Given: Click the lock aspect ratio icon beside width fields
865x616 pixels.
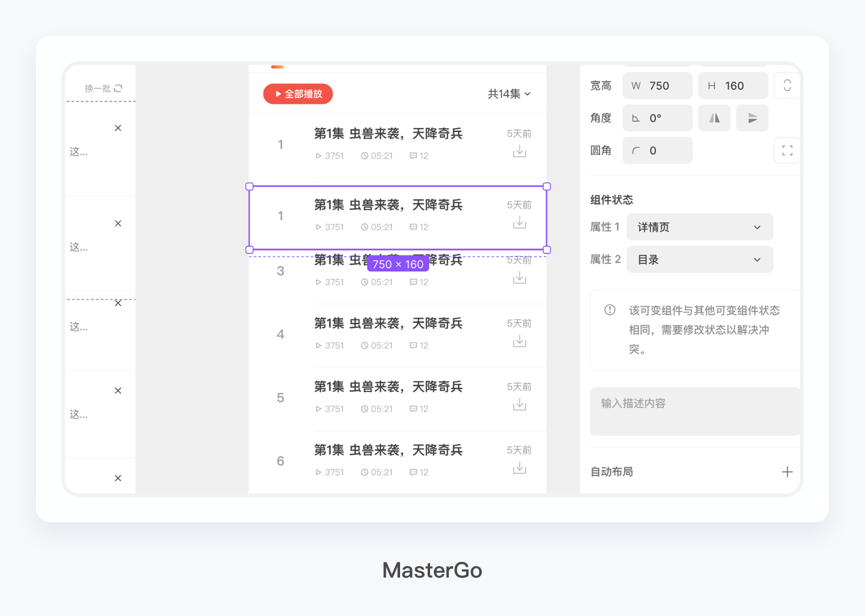Looking at the screenshot, I should pos(787,85).
